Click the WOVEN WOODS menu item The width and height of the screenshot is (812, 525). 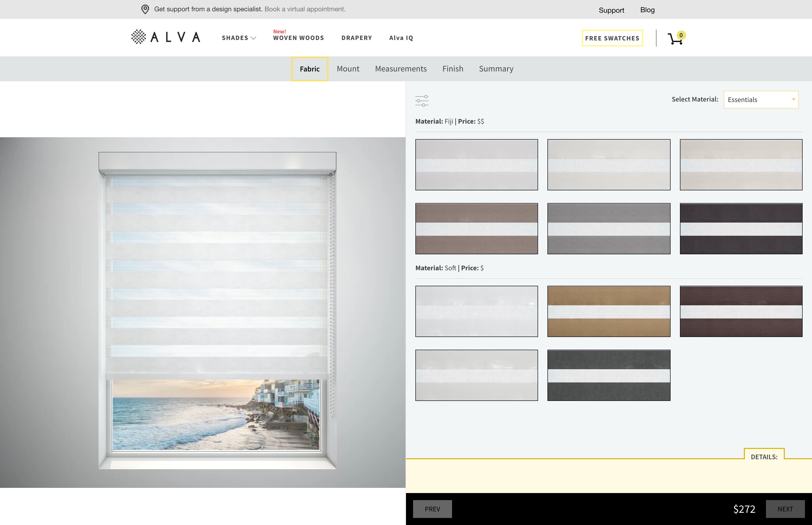point(298,38)
